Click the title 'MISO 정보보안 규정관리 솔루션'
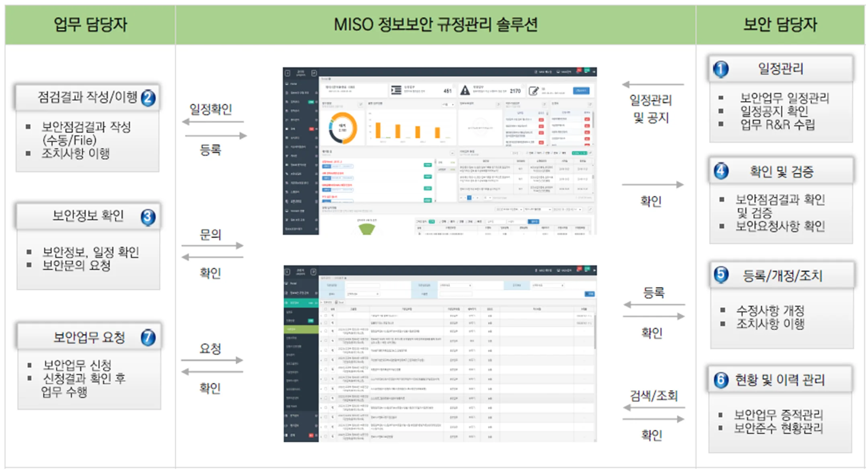The image size is (868, 476). coord(436,25)
